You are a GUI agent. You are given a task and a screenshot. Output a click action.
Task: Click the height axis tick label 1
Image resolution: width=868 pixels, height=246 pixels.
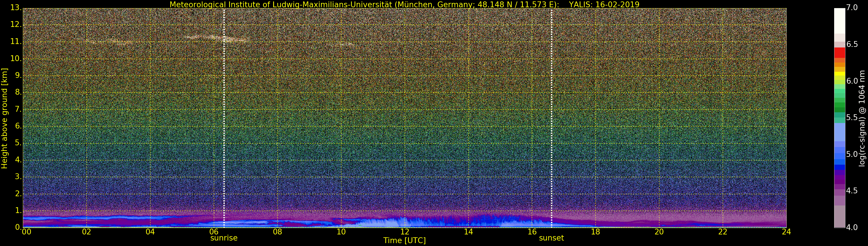[18, 210]
